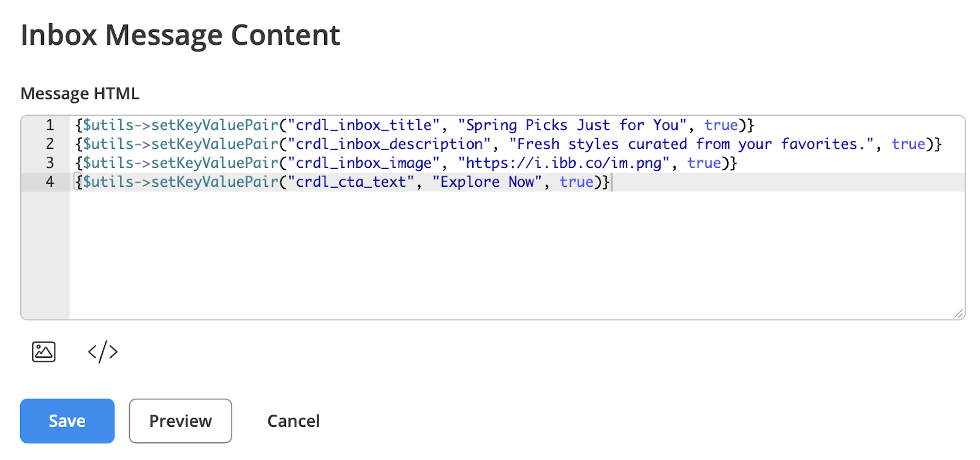This screenshot has height=460, width=980.
Task: Select line number 2 in gutter
Action: [x=50, y=144]
